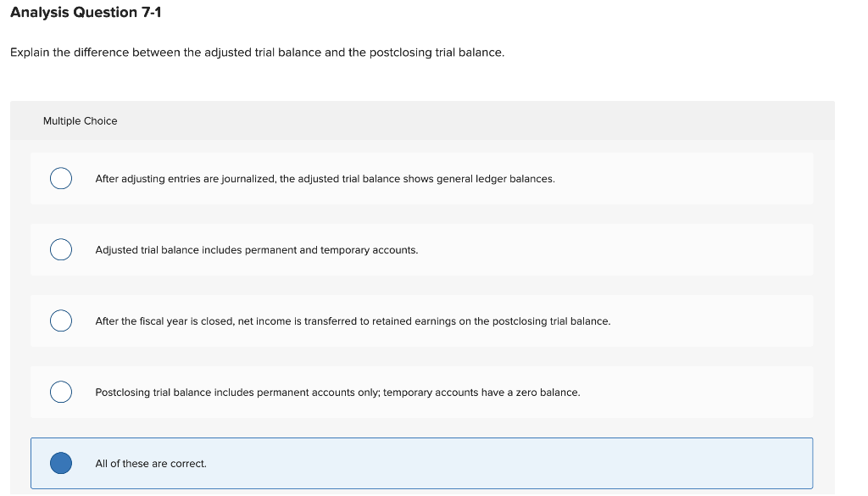Click the text 'All of these are correct'
This screenshot has width=868, height=496.
[x=150, y=463]
